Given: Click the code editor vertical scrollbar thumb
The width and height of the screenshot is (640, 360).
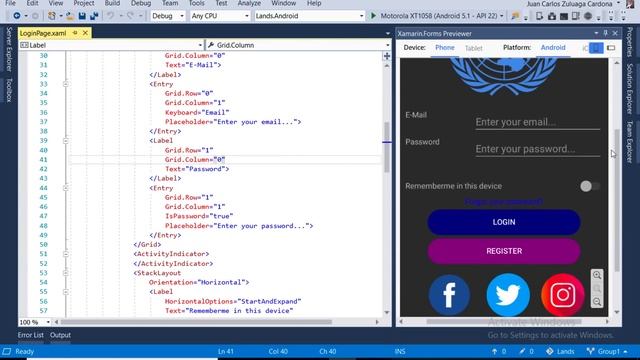Looking at the screenshot, I should pyautogui.click(x=386, y=147).
